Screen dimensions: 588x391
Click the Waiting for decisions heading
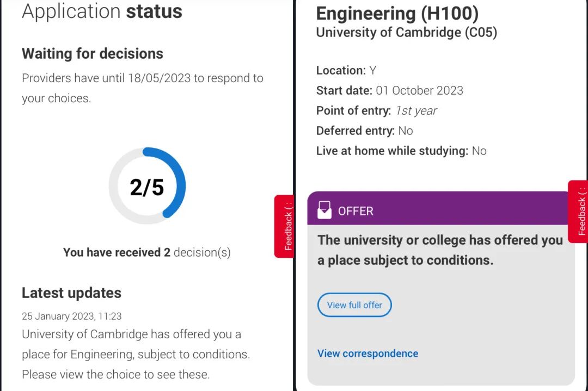point(92,53)
